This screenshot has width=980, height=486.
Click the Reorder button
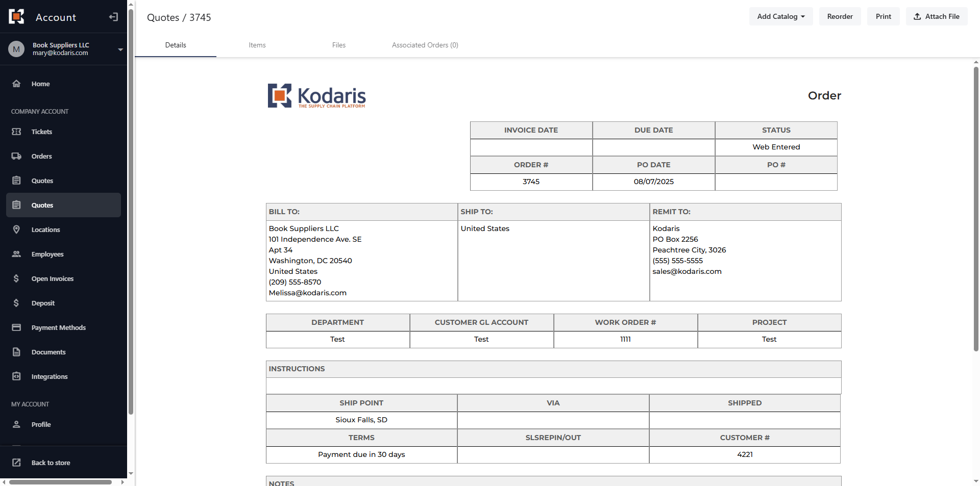[x=840, y=16]
